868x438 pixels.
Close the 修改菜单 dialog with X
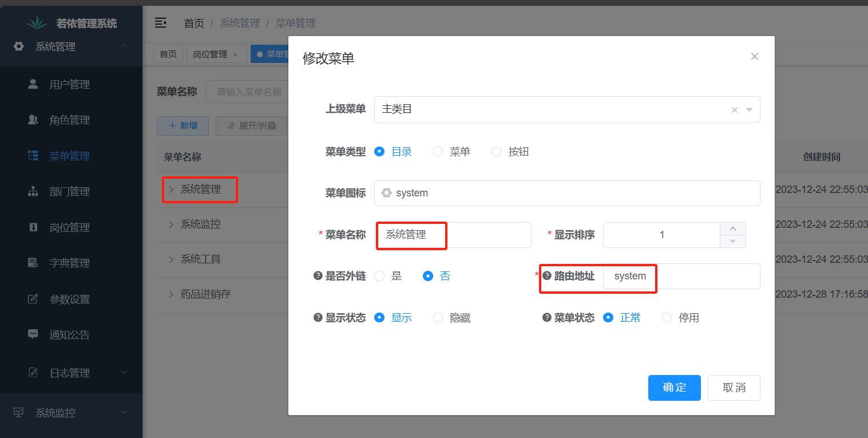pyautogui.click(x=755, y=56)
